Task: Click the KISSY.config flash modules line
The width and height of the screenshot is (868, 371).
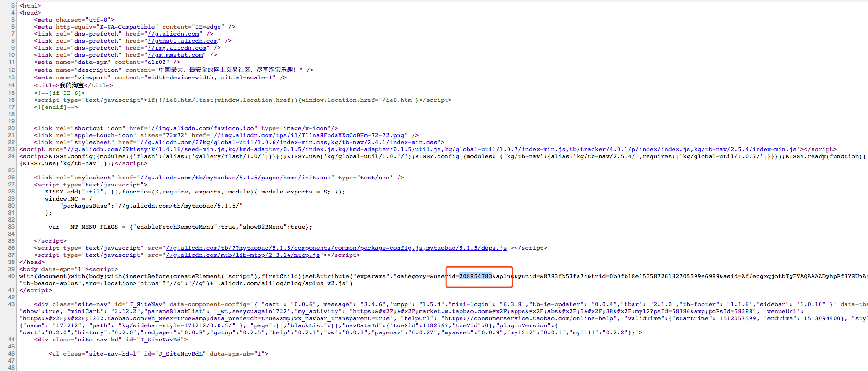Action: (x=442, y=156)
